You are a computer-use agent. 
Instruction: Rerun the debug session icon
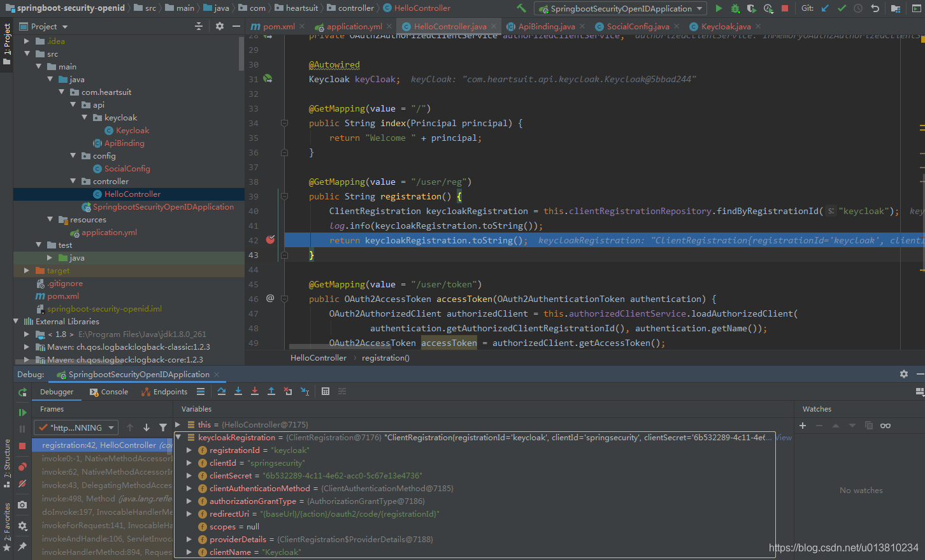[22, 392]
